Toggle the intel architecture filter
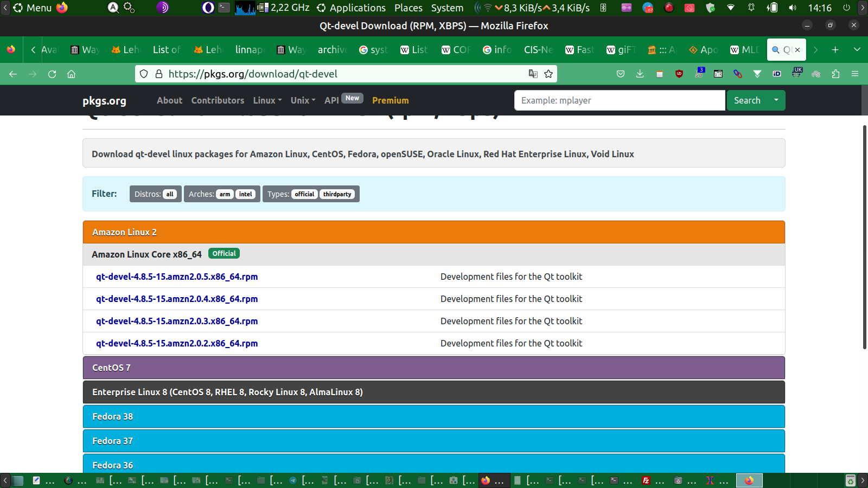The image size is (868, 488). click(x=245, y=194)
